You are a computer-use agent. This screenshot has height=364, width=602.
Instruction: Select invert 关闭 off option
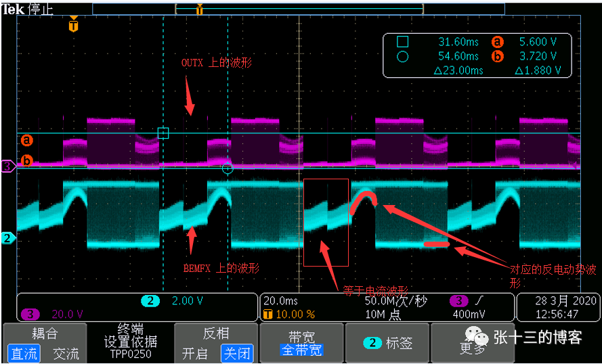coord(237,353)
